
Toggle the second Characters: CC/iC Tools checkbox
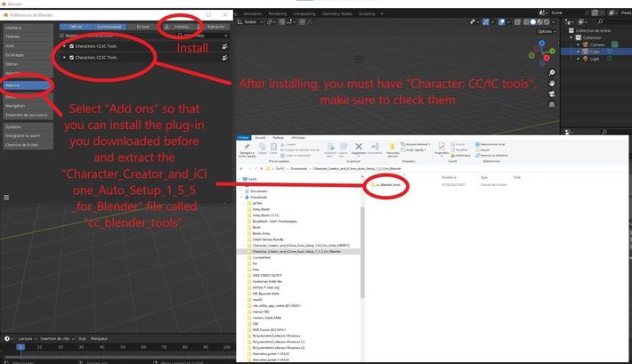click(71, 58)
